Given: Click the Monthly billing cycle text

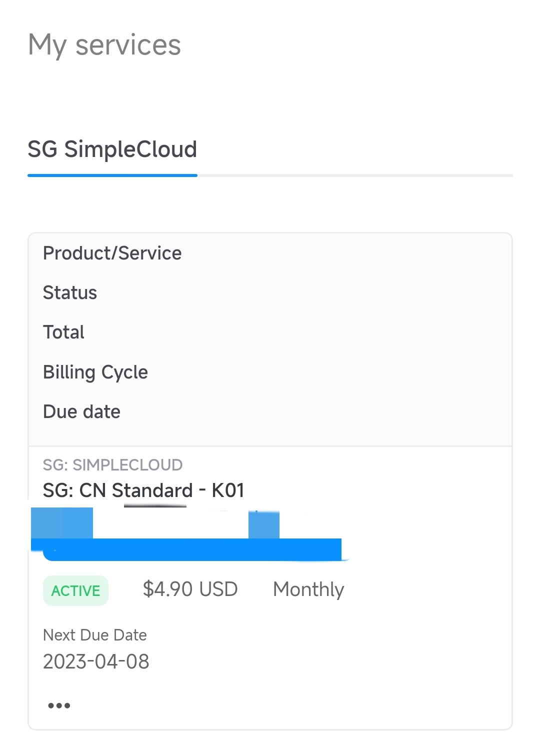Looking at the screenshot, I should click(308, 589).
